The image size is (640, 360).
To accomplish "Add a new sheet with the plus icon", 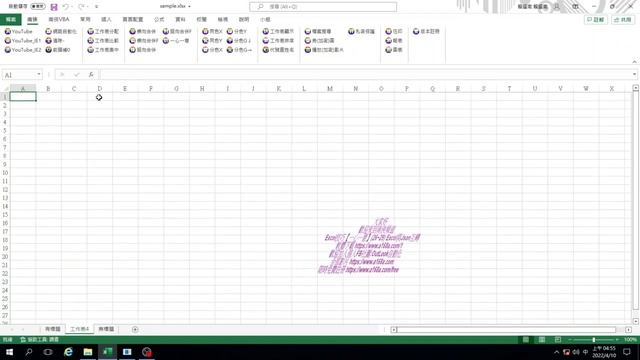I will click(x=135, y=329).
